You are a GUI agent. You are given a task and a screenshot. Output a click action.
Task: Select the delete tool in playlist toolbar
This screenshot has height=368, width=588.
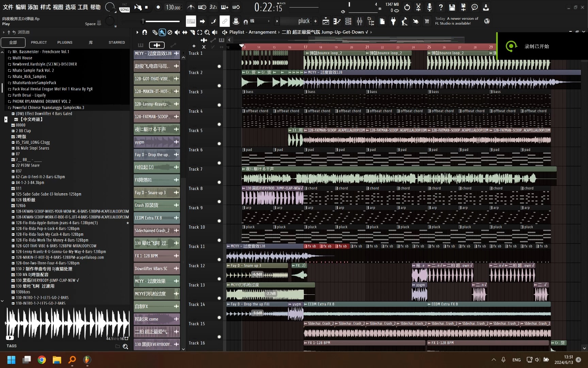[x=170, y=32]
